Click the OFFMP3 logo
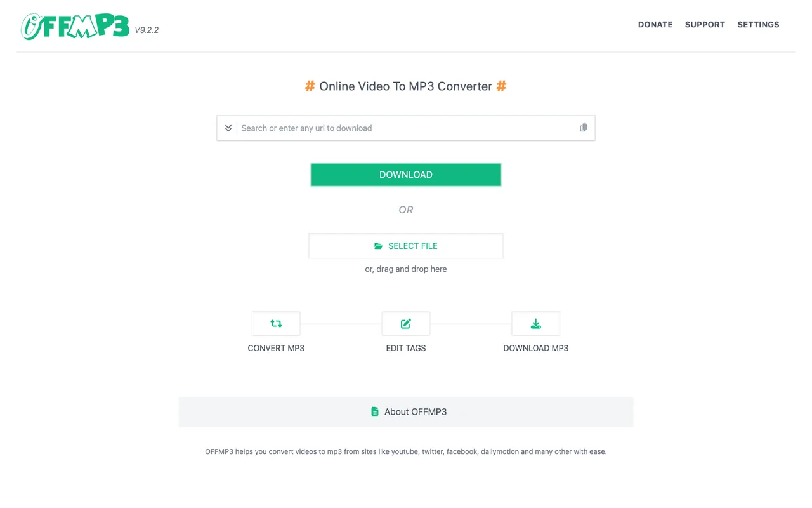Image resolution: width=812 pixels, height=508 pixels. click(x=75, y=25)
